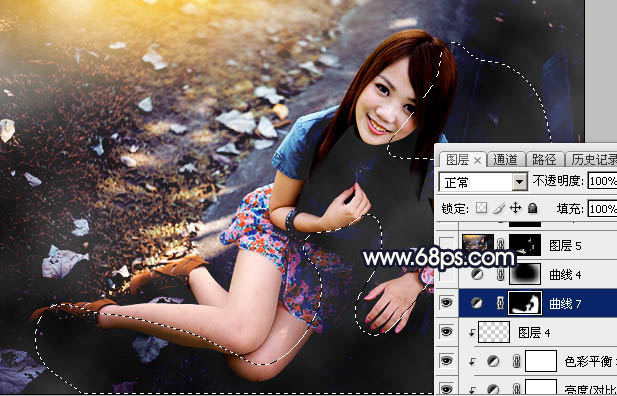Select the 图层 5 layer mask thumbnail
This screenshot has width=617, height=396.
click(x=525, y=245)
